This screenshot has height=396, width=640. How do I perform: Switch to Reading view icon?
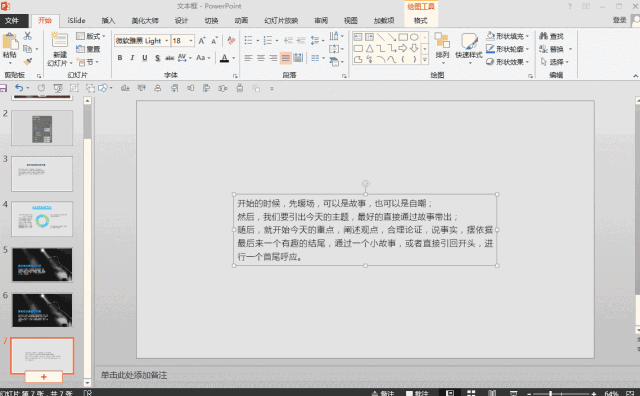[492, 393]
